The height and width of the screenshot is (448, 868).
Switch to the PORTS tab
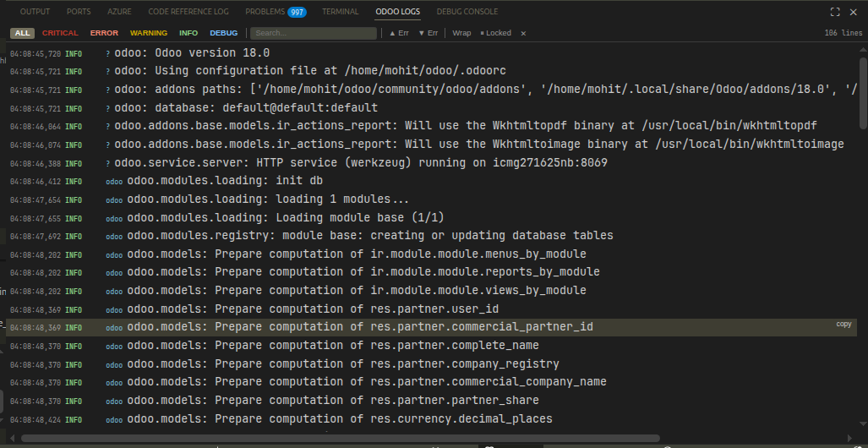79,12
